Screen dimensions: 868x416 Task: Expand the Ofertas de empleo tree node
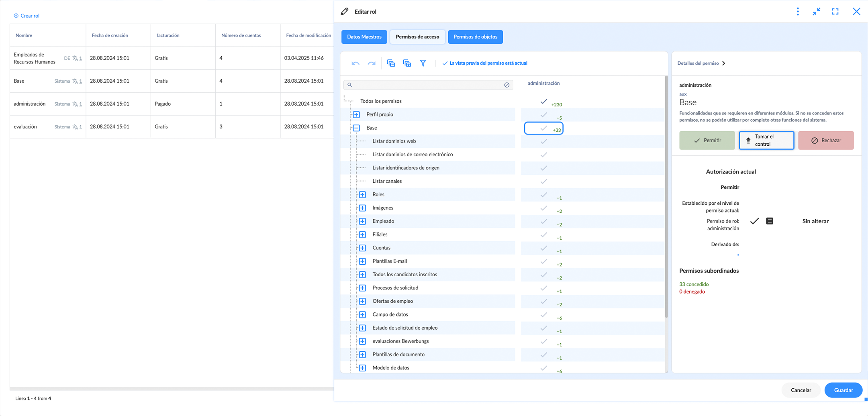coord(362,301)
